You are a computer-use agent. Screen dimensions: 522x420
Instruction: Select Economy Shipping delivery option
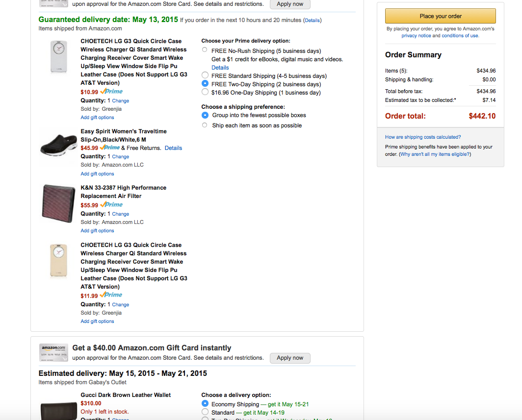[x=205, y=403]
